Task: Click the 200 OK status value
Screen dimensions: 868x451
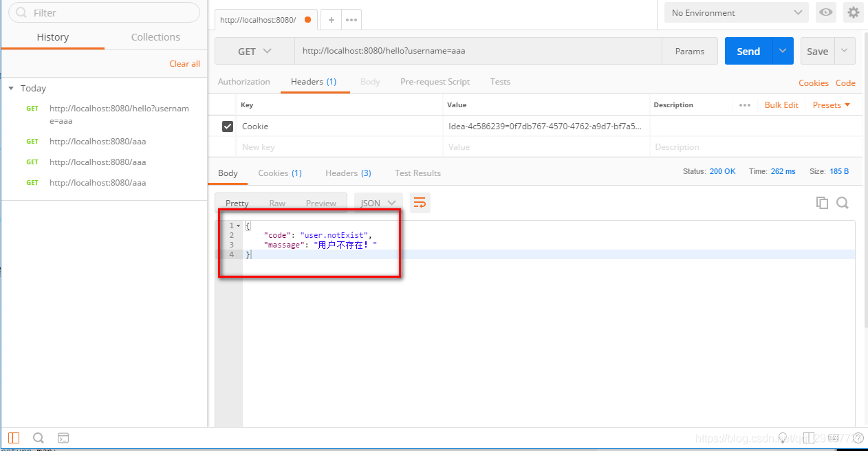Action: click(x=722, y=171)
